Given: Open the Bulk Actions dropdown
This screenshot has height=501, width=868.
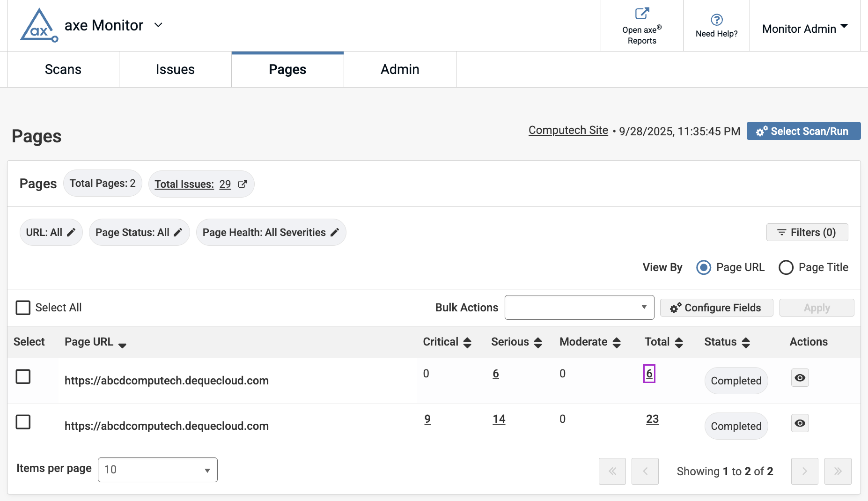Looking at the screenshot, I should [x=579, y=307].
